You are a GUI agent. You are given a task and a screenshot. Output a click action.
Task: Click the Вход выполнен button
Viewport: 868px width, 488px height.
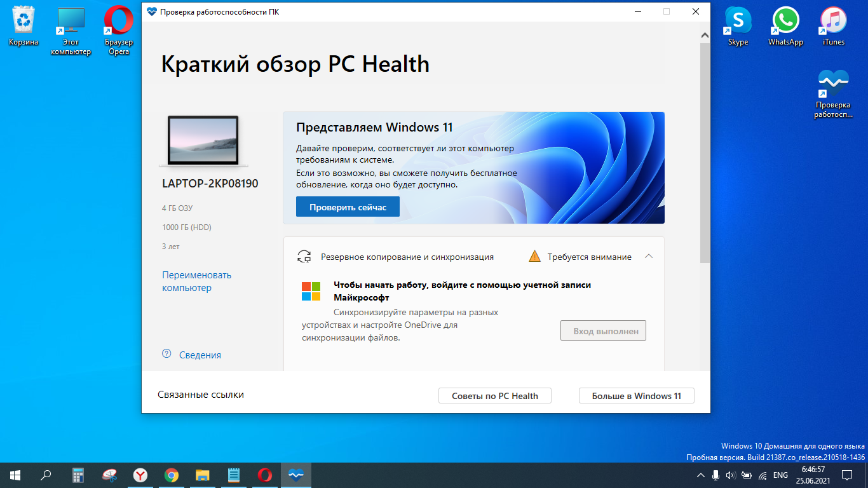point(603,330)
